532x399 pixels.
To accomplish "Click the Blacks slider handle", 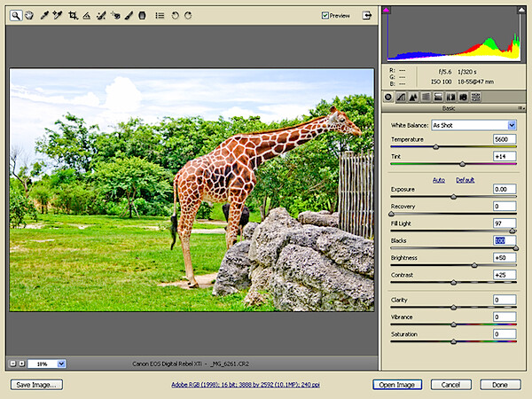I will (516, 248).
